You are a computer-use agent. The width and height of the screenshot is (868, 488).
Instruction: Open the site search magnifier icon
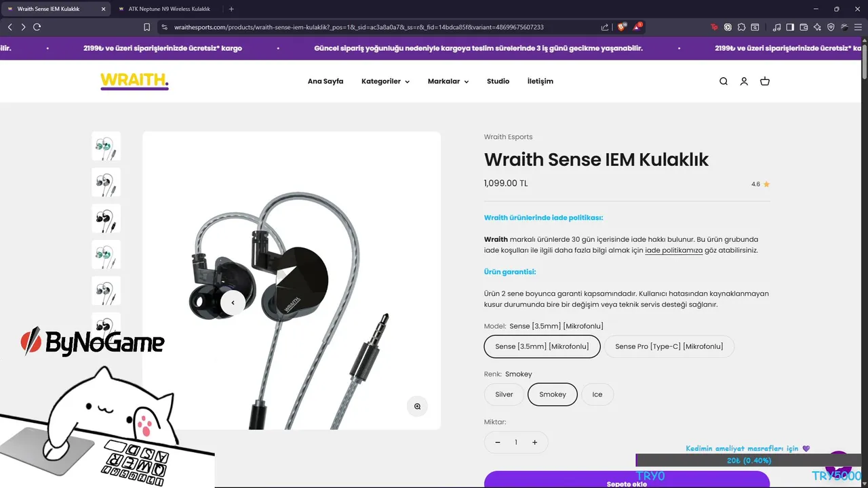click(724, 81)
